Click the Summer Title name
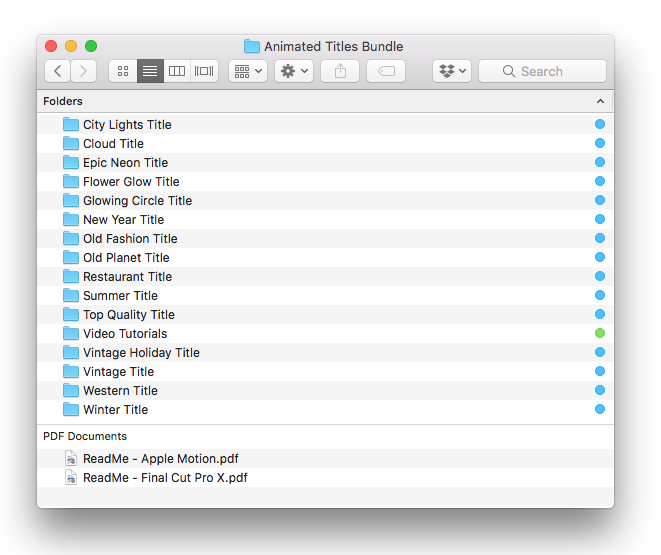This screenshot has height=555, width=661. [x=120, y=295]
